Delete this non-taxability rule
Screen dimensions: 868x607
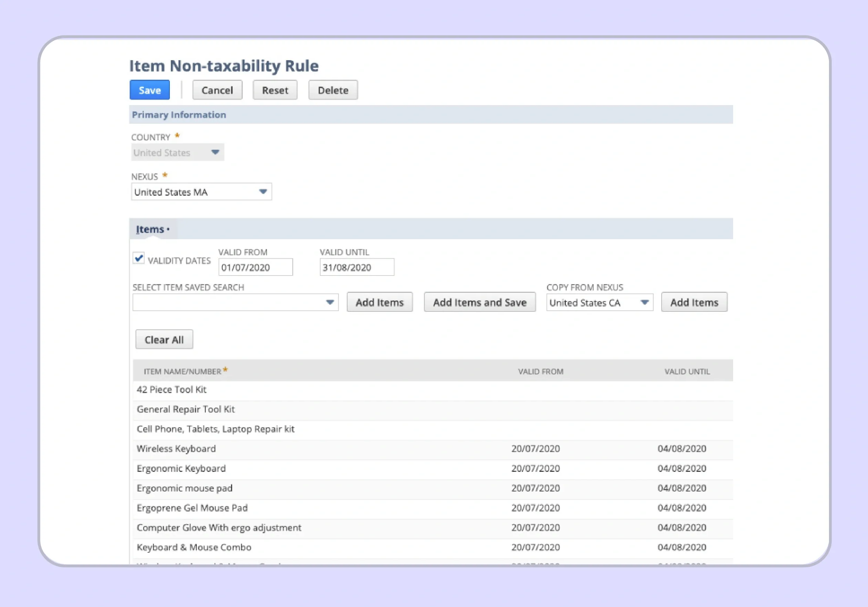[x=333, y=90]
